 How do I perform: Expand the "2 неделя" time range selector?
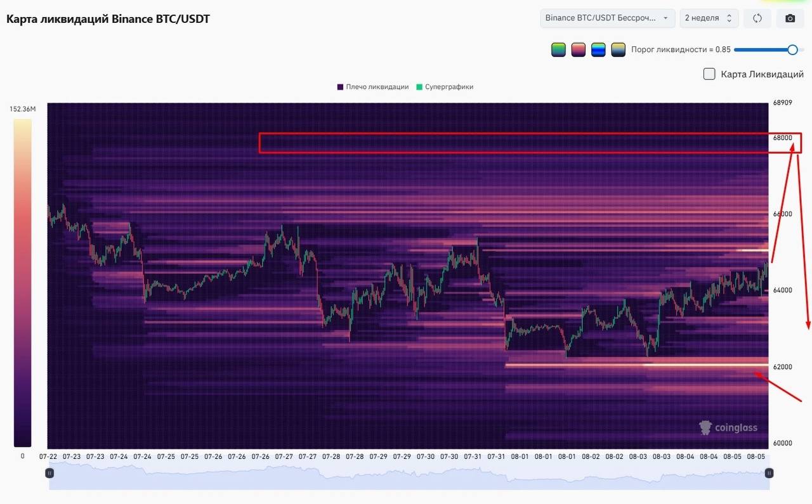click(x=709, y=18)
